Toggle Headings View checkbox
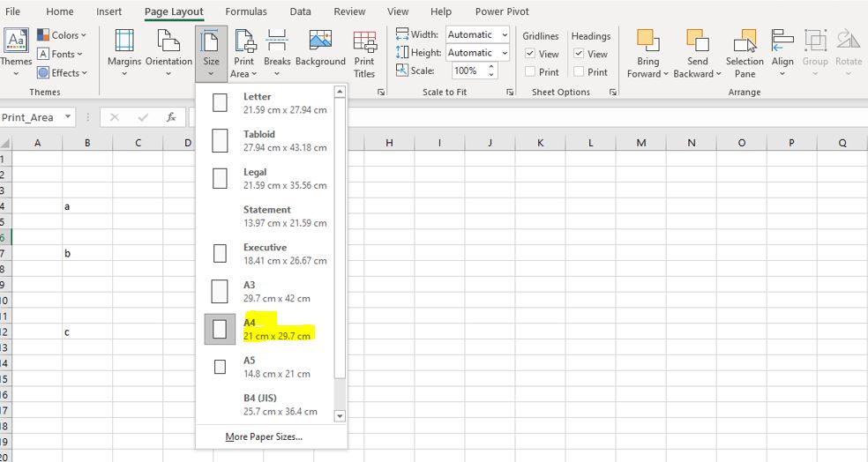The width and height of the screenshot is (868, 462). pos(579,54)
